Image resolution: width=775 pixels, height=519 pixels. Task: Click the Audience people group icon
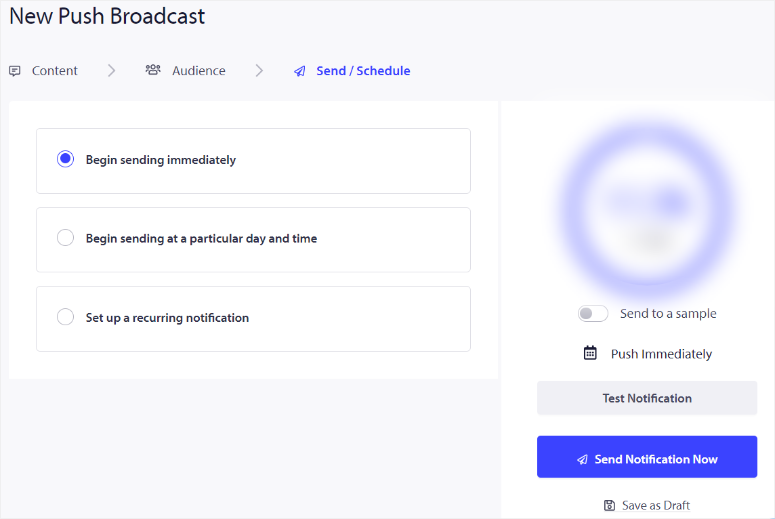click(153, 71)
